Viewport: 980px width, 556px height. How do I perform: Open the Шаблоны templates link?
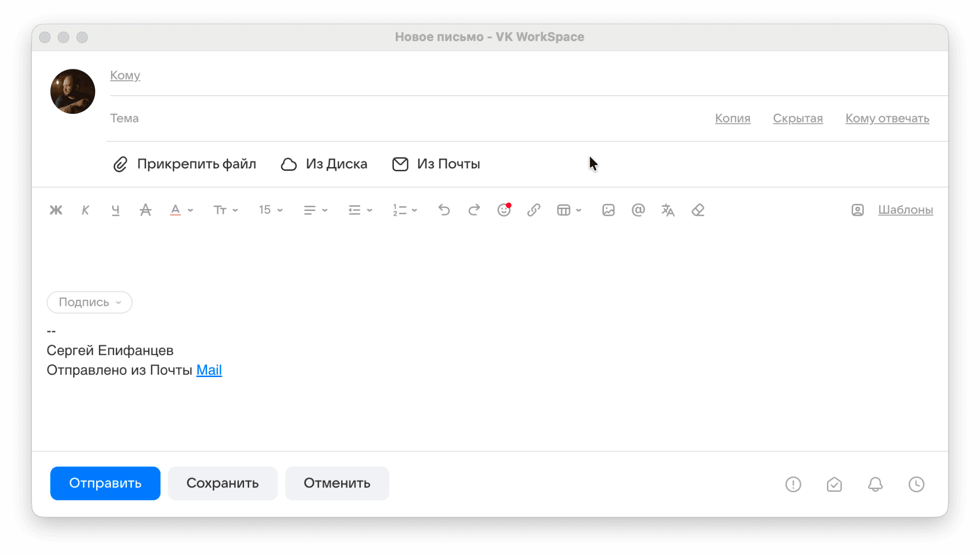(905, 210)
